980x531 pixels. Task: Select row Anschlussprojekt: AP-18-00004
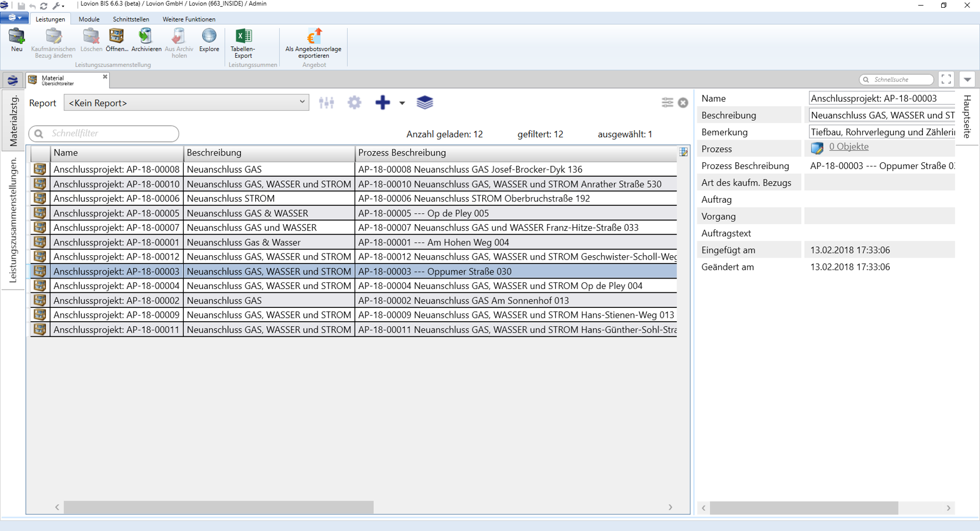coord(353,286)
